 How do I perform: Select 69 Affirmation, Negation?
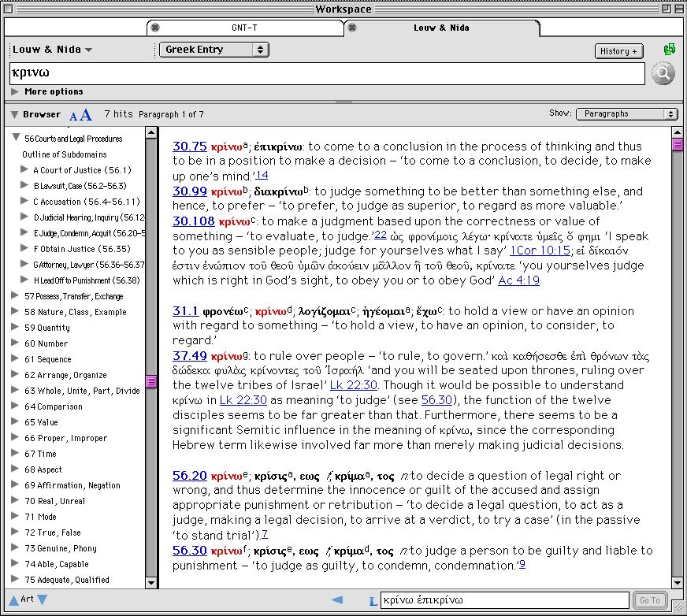pyautogui.click(x=72, y=485)
